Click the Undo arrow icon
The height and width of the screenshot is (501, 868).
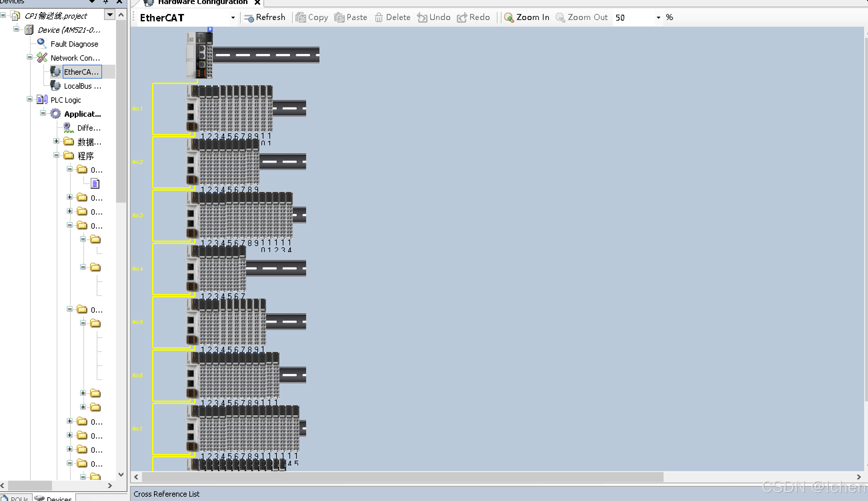[x=422, y=18]
